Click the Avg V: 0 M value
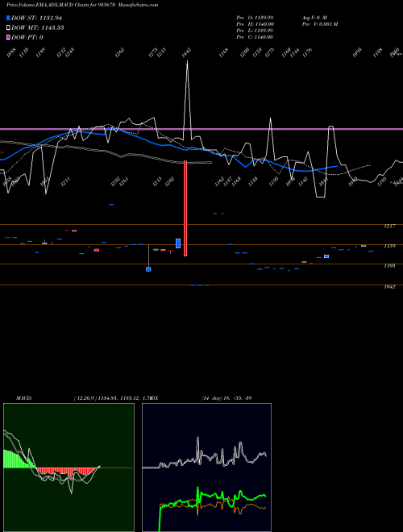The width and height of the screenshot is (403, 532). click(x=314, y=17)
